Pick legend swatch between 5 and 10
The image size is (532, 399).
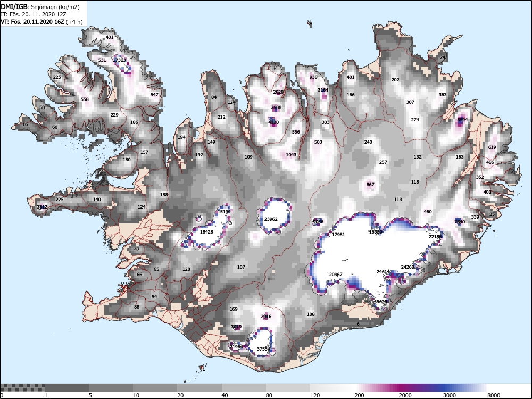tap(111, 387)
